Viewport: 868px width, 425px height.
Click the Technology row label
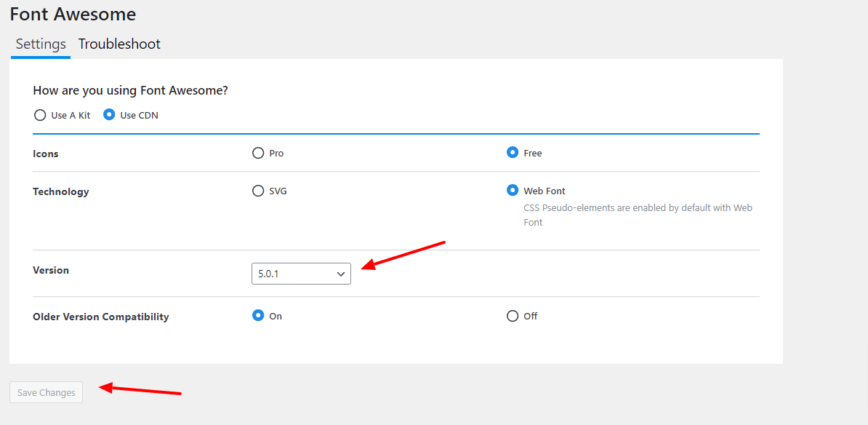pyautogui.click(x=61, y=192)
